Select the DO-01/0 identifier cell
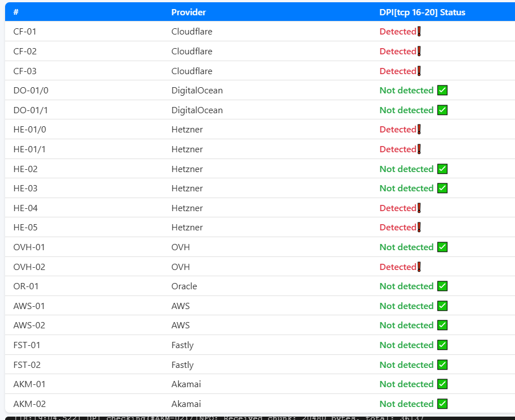 [31, 91]
